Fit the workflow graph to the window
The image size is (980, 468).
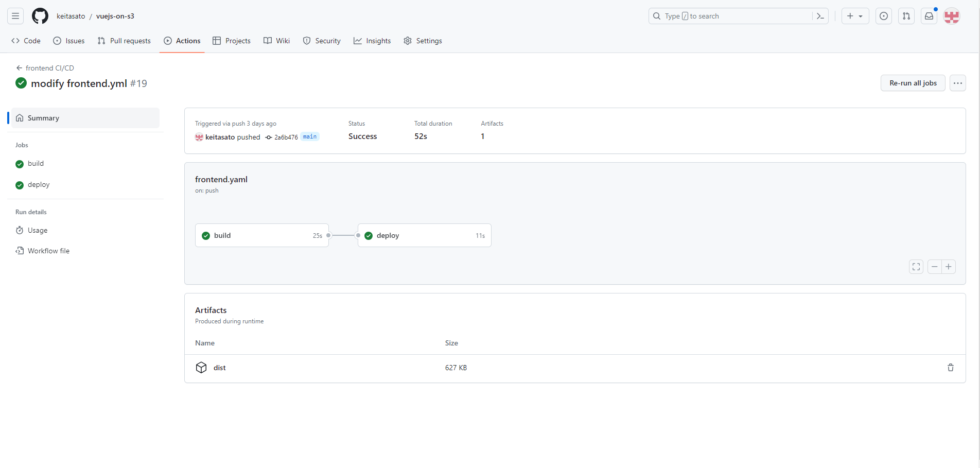click(916, 267)
